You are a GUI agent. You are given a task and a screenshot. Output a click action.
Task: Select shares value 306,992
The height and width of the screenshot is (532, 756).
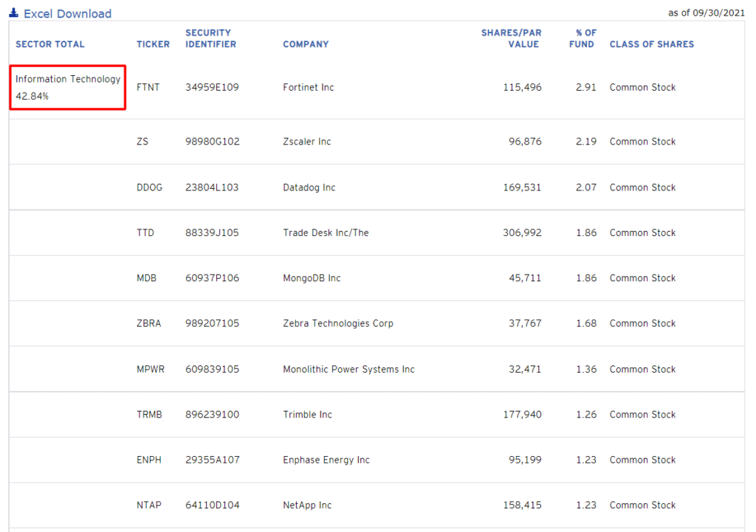coord(522,232)
